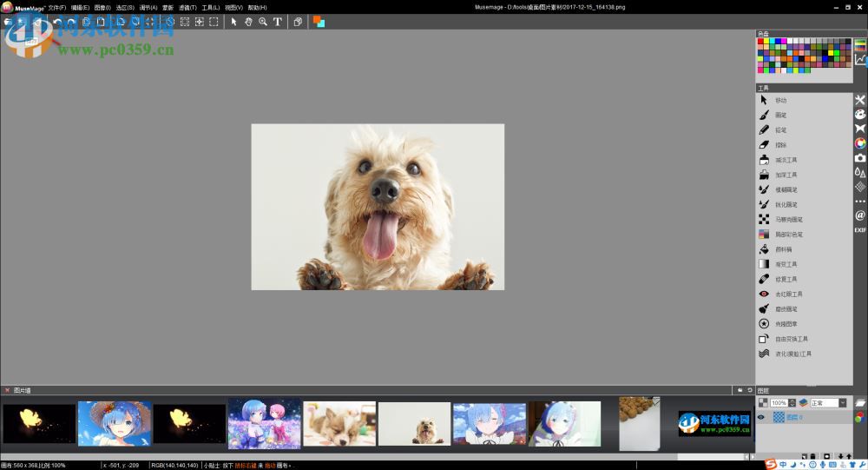This screenshot has width=868, height=470.
Task: Click the 渐变工具 gradient tool
Action: [x=779, y=264]
